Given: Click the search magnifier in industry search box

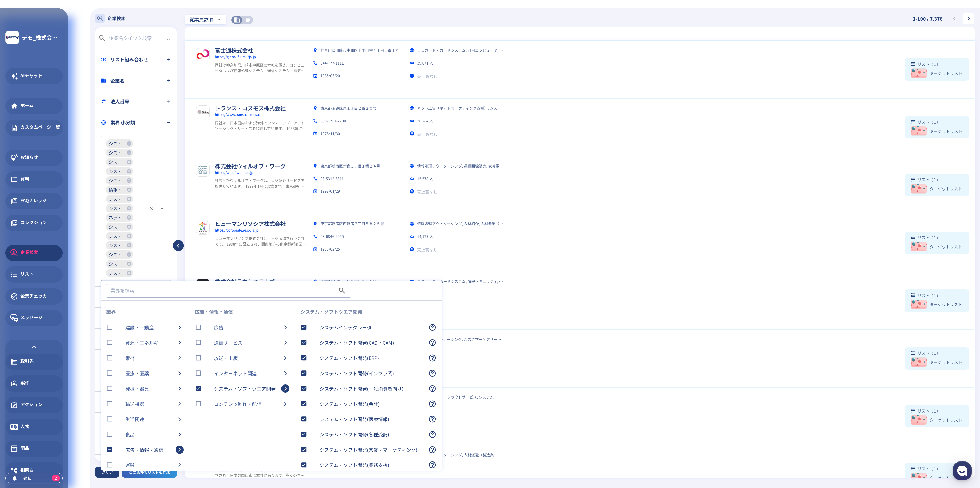Looking at the screenshot, I should click(x=342, y=291).
